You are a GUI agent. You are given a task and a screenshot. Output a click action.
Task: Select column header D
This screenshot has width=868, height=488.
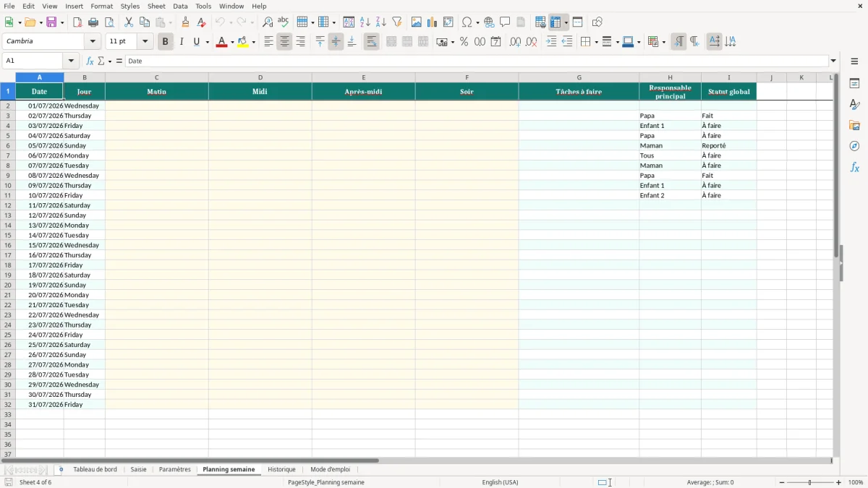point(260,77)
